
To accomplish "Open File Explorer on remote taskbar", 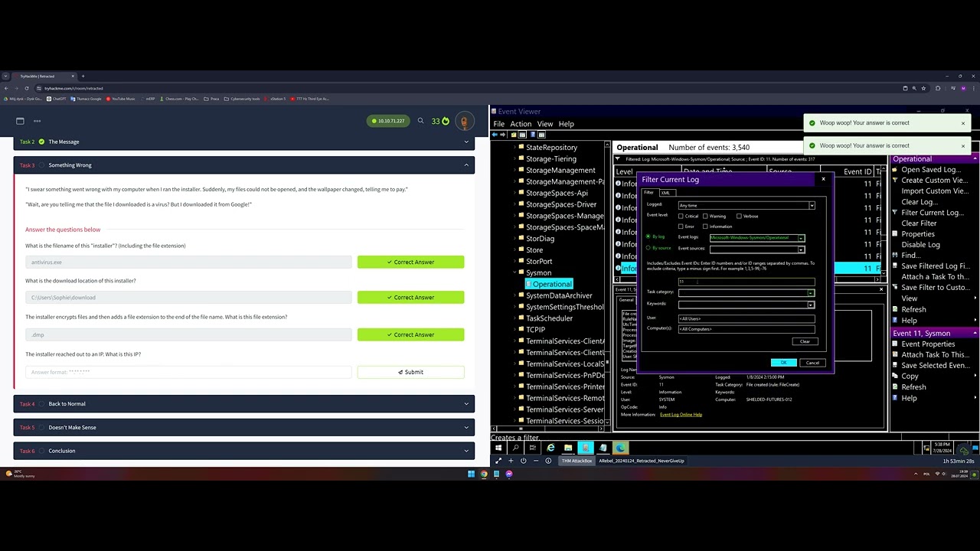I will pos(568,448).
